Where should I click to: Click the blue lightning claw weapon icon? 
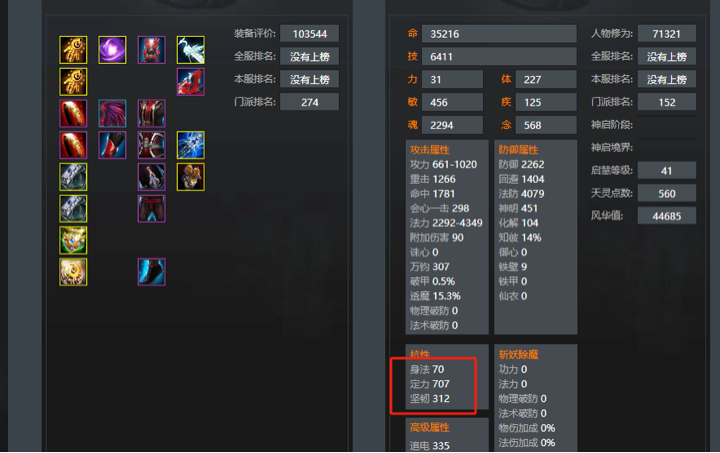[x=191, y=145]
